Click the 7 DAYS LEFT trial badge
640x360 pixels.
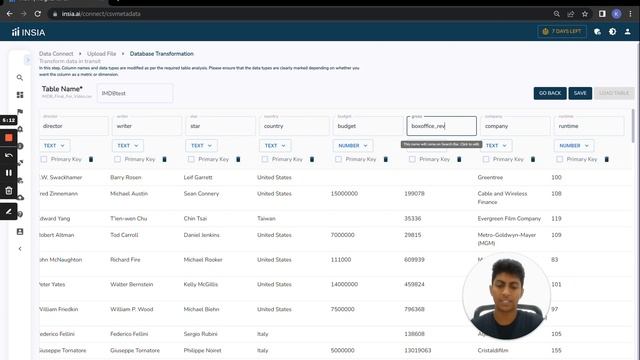(x=562, y=31)
